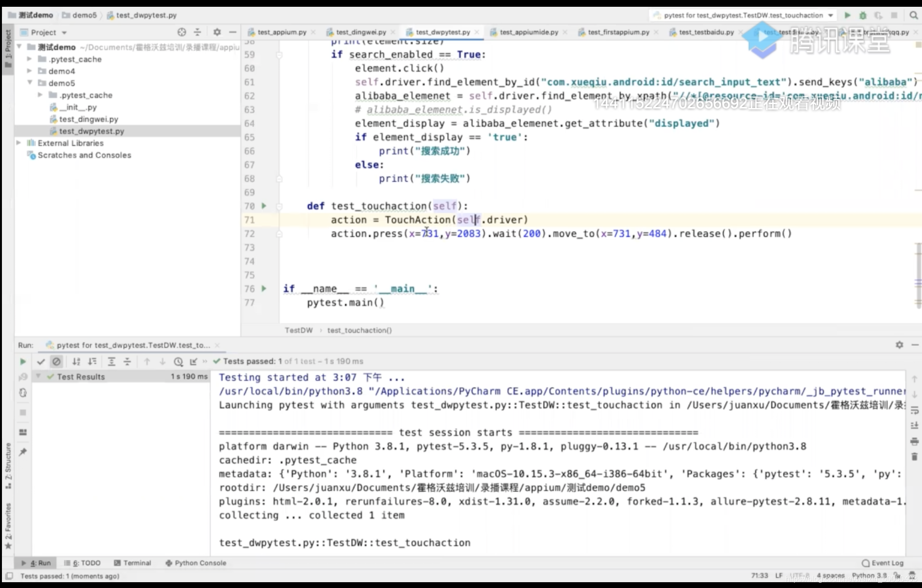Switch to test_testbaidu.py tab
The height and width of the screenshot is (588, 922).
coord(706,32)
